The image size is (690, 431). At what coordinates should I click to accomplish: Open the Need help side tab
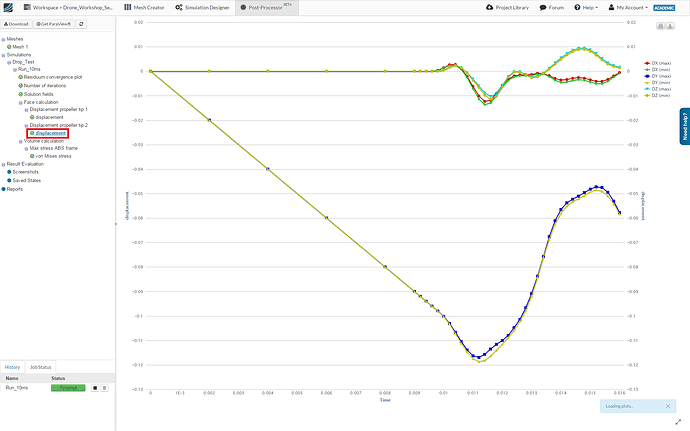(x=685, y=126)
